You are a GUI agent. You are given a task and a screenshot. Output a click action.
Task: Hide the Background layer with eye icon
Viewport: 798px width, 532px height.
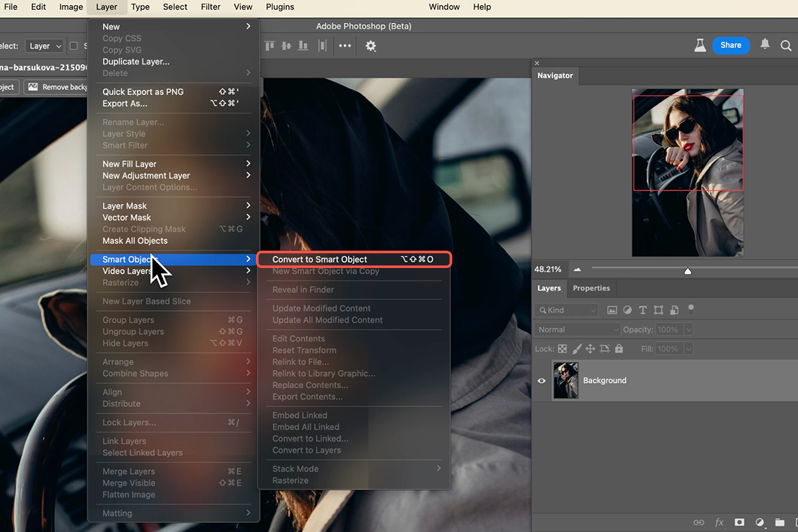[x=541, y=380]
